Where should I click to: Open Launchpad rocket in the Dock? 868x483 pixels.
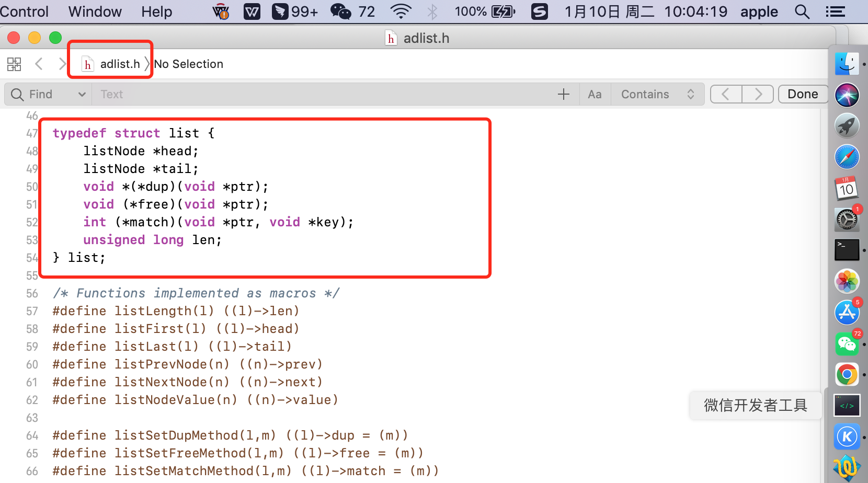click(x=847, y=126)
